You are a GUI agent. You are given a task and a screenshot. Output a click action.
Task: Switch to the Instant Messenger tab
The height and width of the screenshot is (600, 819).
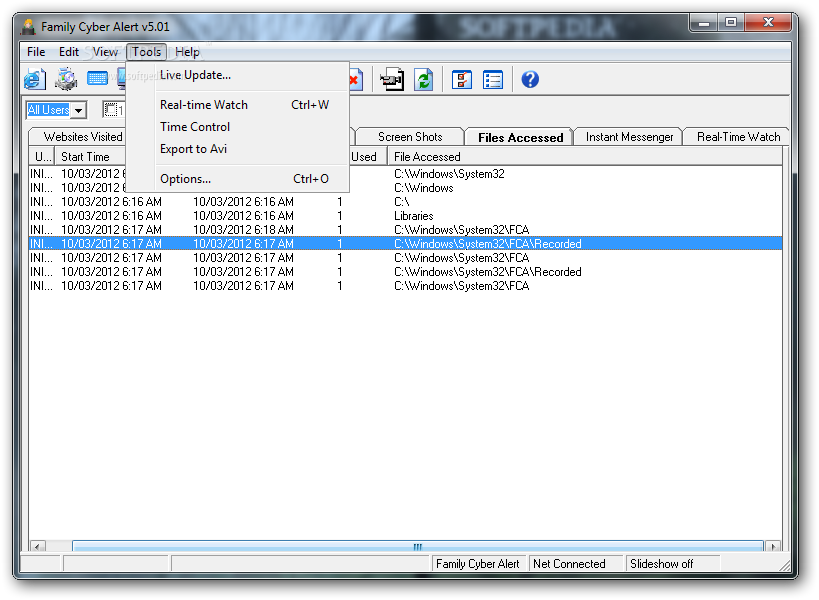[629, 137]
